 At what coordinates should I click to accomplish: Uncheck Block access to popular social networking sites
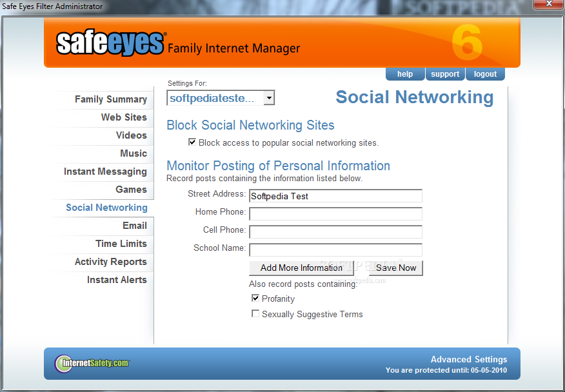[192, 142]
